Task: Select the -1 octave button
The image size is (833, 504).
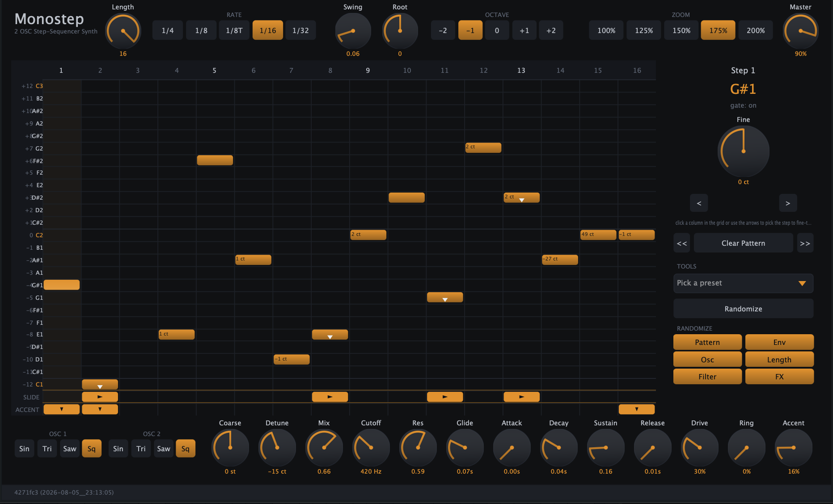Action: coord(470,30)
